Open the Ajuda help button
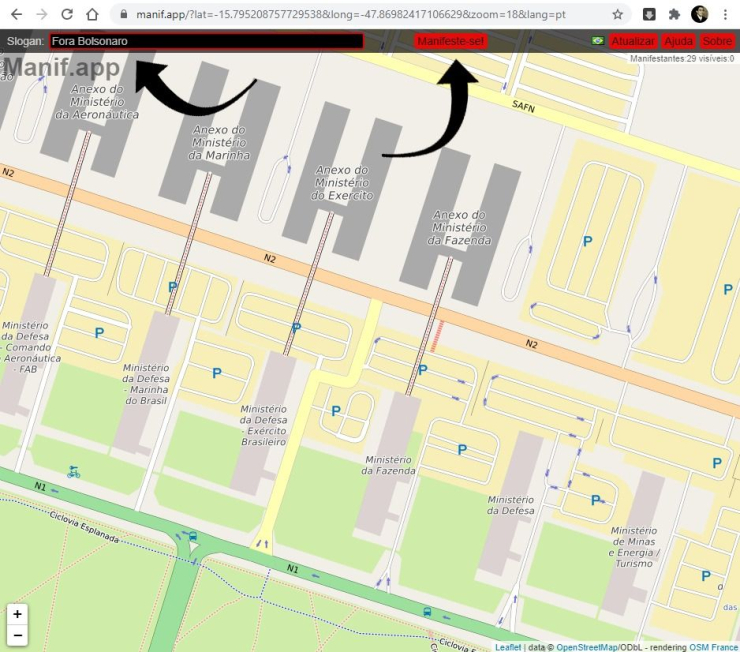 (x=678, y=41)
